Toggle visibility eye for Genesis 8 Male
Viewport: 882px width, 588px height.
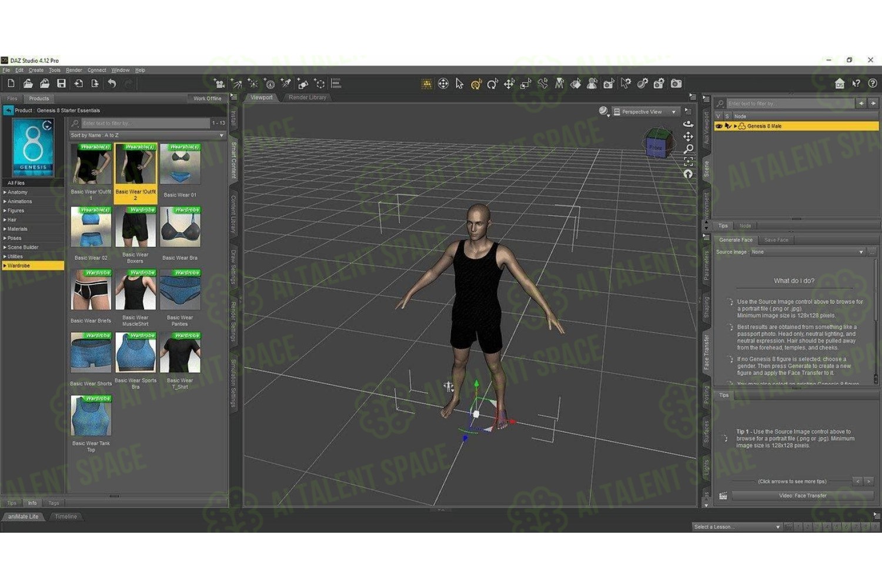click(719, 126)
